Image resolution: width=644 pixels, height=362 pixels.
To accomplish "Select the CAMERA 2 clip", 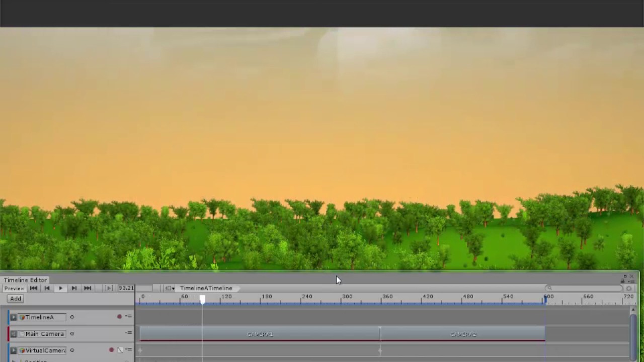I will (x=462, y=334).
